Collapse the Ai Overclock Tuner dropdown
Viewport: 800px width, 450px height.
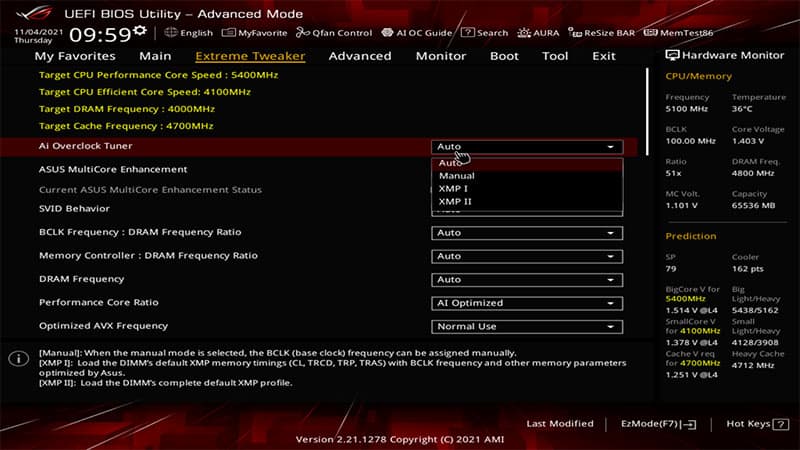coord(527,146)
